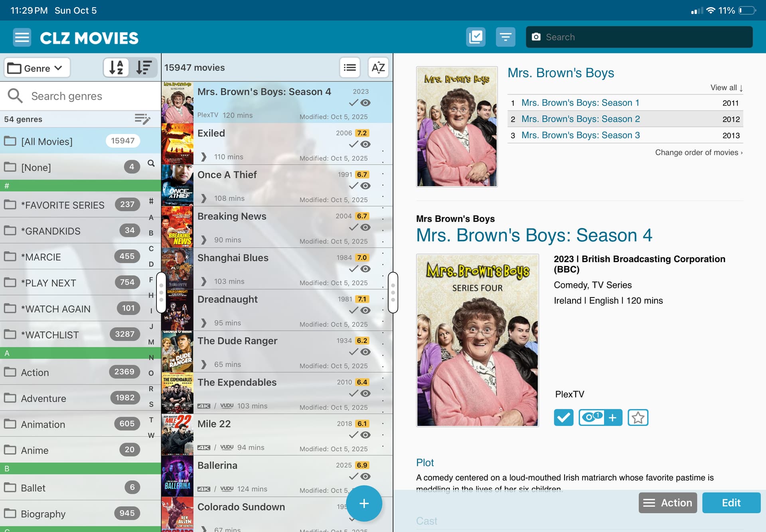Image resolution: width=766 pixels, height=532 pixels.
Task: Open the filter icon in top bar
Action: (x=505, y=37)
